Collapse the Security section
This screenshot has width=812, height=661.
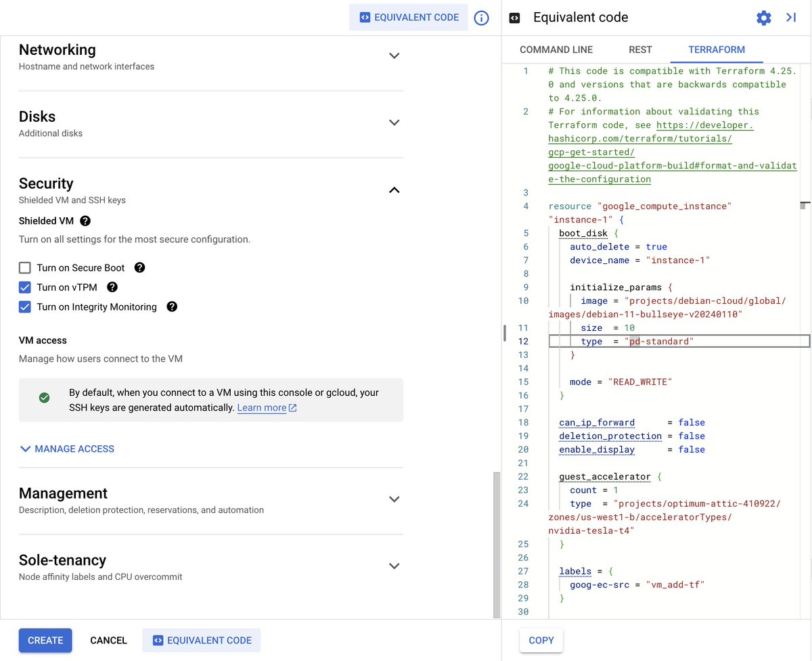394,190
